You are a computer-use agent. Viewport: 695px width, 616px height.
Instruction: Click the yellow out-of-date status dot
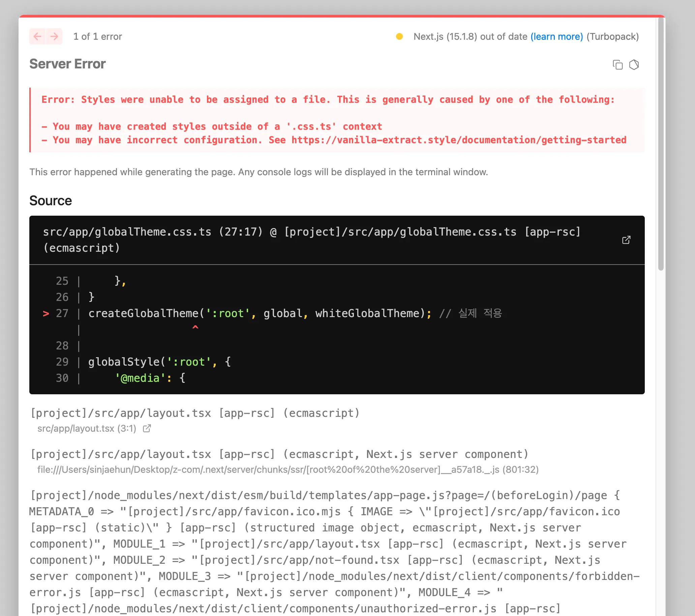pyautogui.click(x=399, y=36)
